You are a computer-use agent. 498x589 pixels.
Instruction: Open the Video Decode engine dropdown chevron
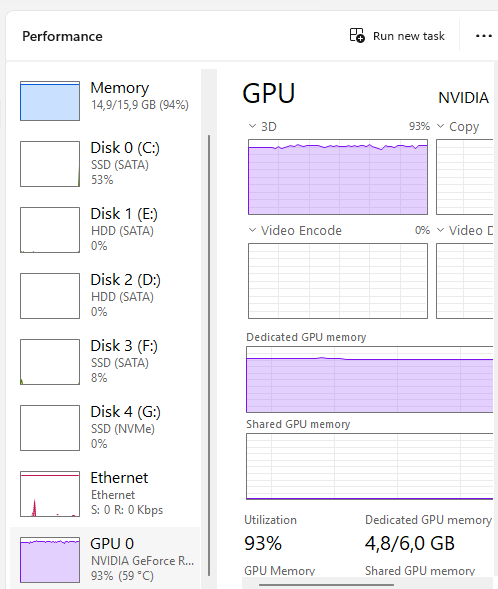441,230
